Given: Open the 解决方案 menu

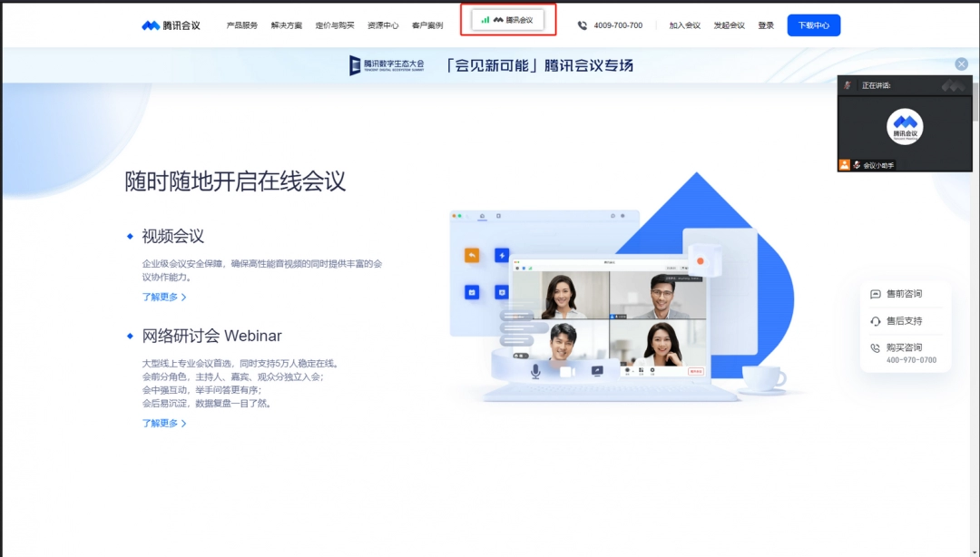Looking at the screenshot, I should [286, 25].
